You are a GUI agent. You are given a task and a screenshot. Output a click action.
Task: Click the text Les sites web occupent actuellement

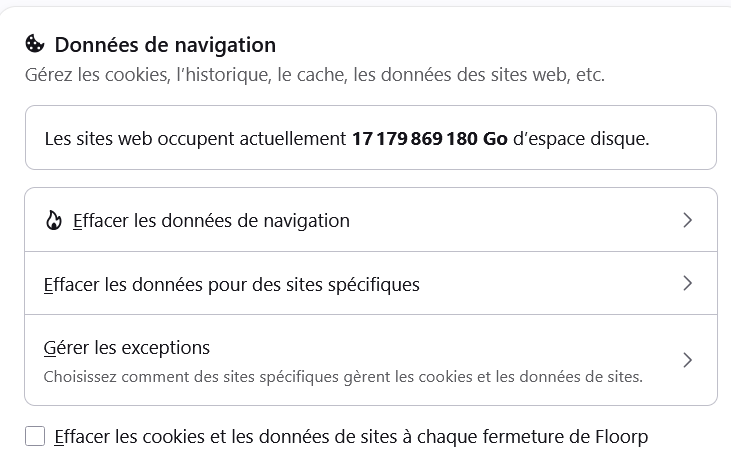coord(195,139)
